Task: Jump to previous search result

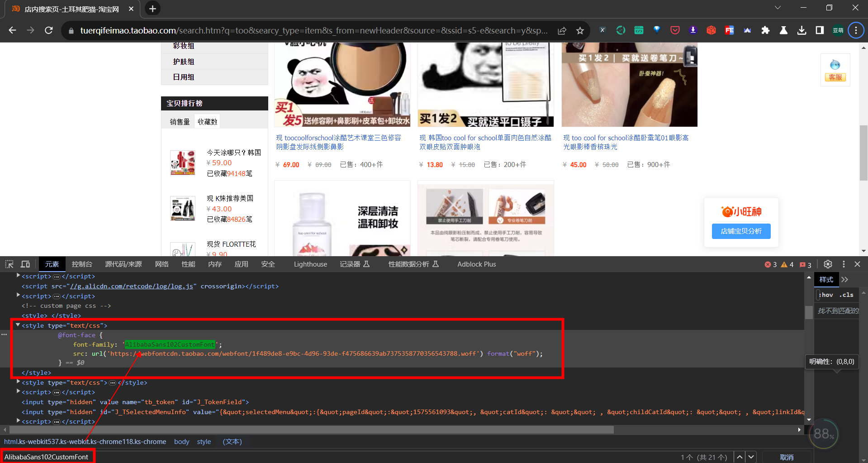Action: point(740,457)
